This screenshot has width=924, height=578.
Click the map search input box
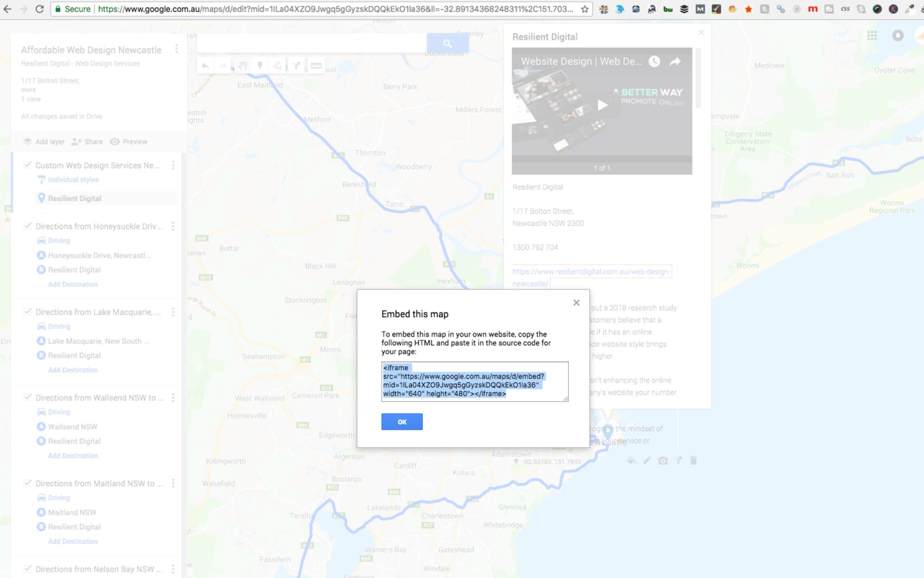312,43
